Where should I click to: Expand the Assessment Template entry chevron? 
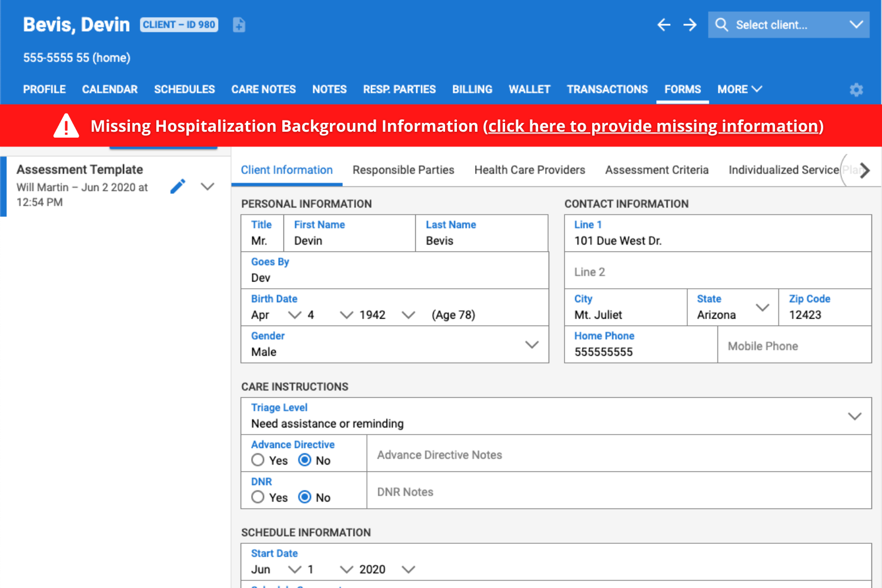click(208, 186)
